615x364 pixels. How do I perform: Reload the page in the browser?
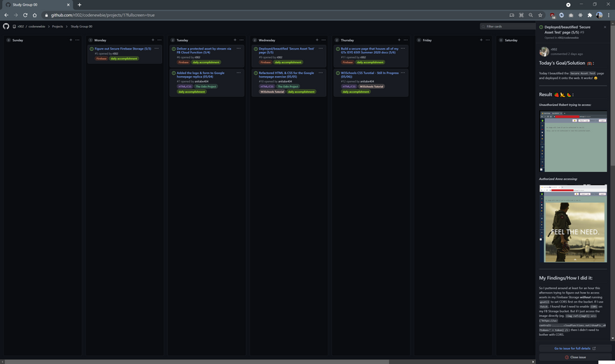25,15
